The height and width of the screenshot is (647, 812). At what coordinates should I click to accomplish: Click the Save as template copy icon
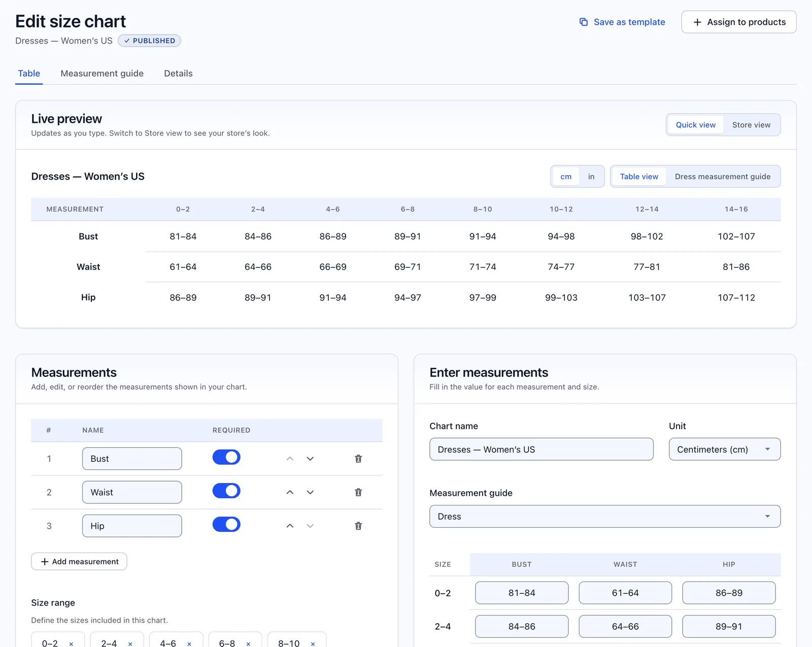tap(584, 22)
